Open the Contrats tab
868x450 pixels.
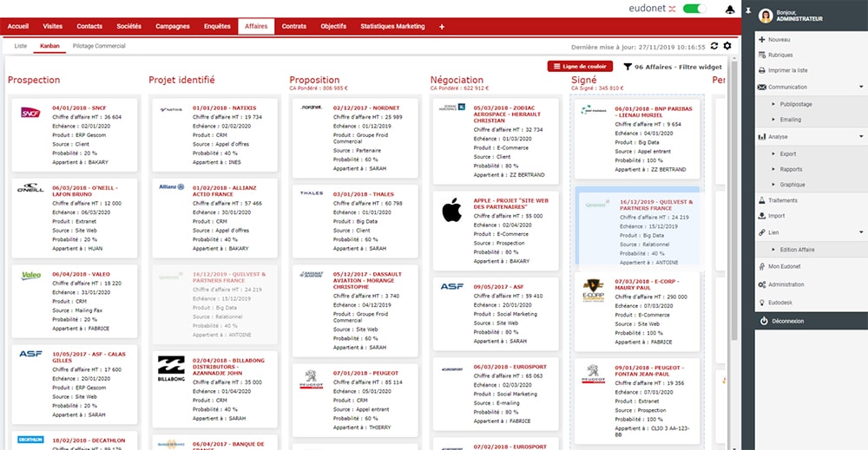[x=294, y=26]
